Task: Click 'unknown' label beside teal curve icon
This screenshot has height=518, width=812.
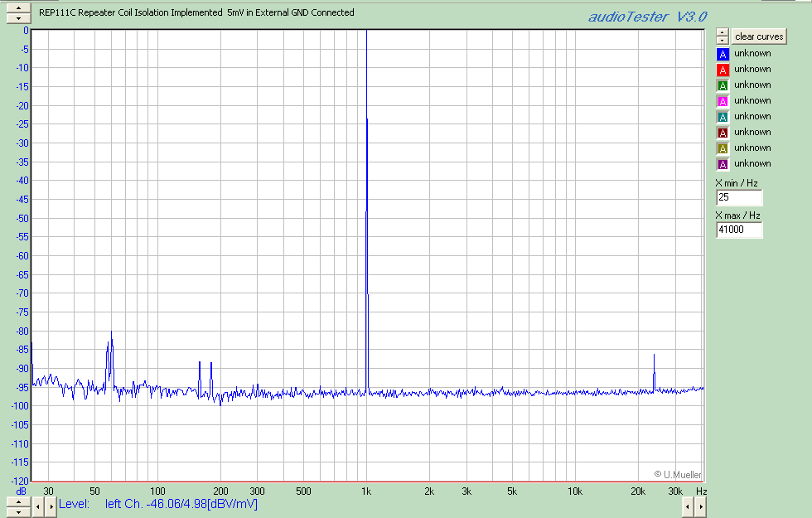Action: coord(752,116)
